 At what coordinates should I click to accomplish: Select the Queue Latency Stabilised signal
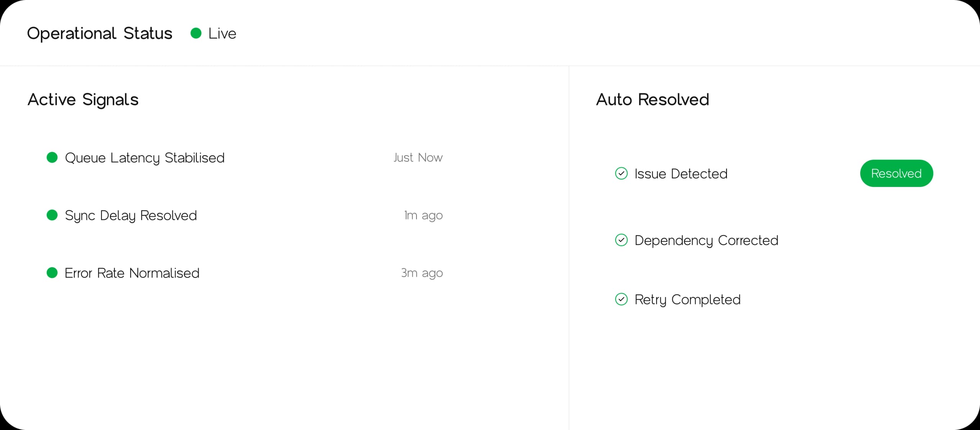[x=145, y=158]
